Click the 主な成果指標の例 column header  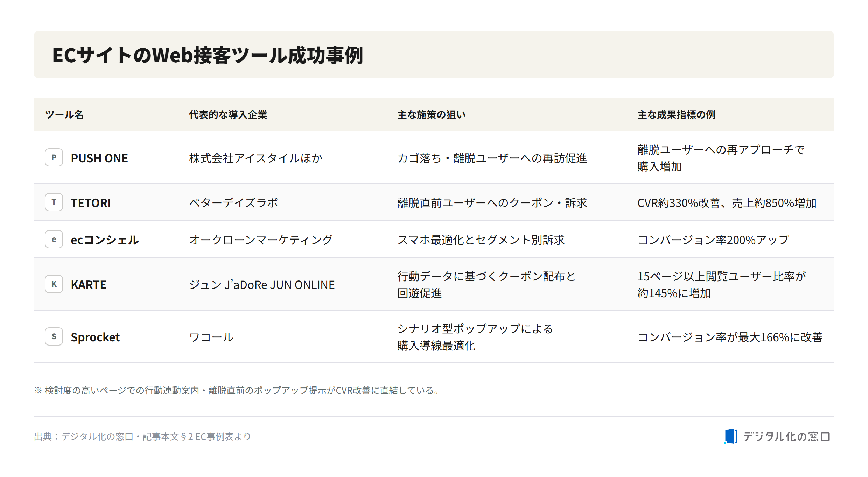(x=676, y=115)
